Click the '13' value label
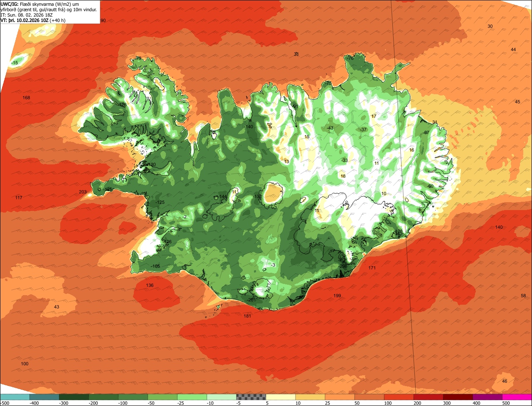The width and height of the screenshot is (532, 406). [x=286, y=161]
